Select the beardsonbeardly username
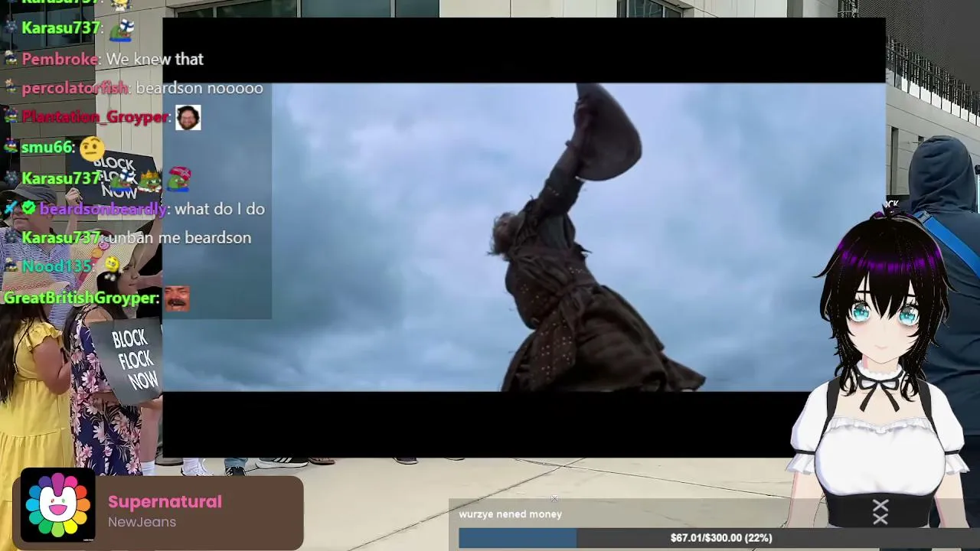The width and height of the screenshot is (980, 551). 103,209
